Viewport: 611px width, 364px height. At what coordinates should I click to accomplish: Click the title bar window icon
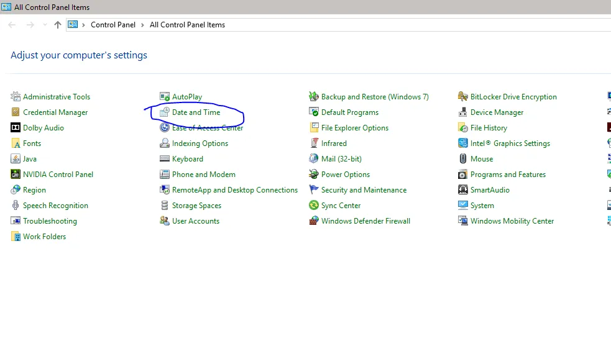point(6,7)
